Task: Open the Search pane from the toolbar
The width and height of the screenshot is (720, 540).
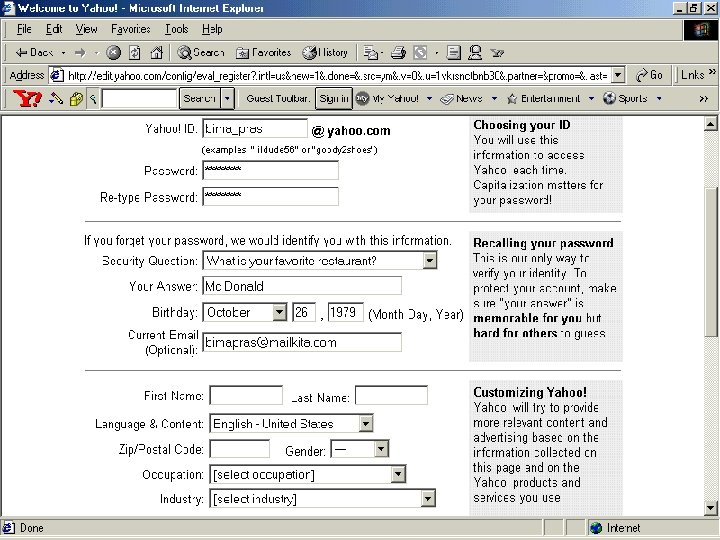Action: 201,53
